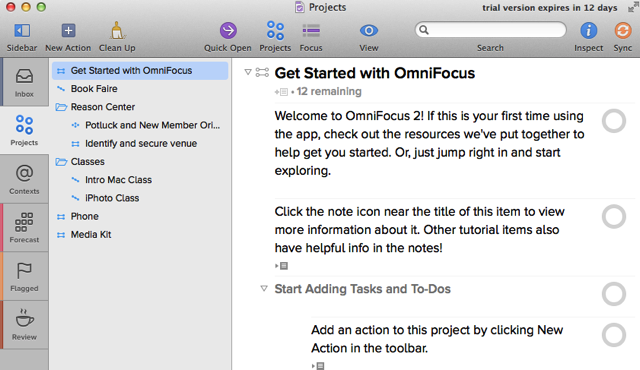Click the New Action plus icon
The image size is (640, 370).
click(x=68, y=31)
